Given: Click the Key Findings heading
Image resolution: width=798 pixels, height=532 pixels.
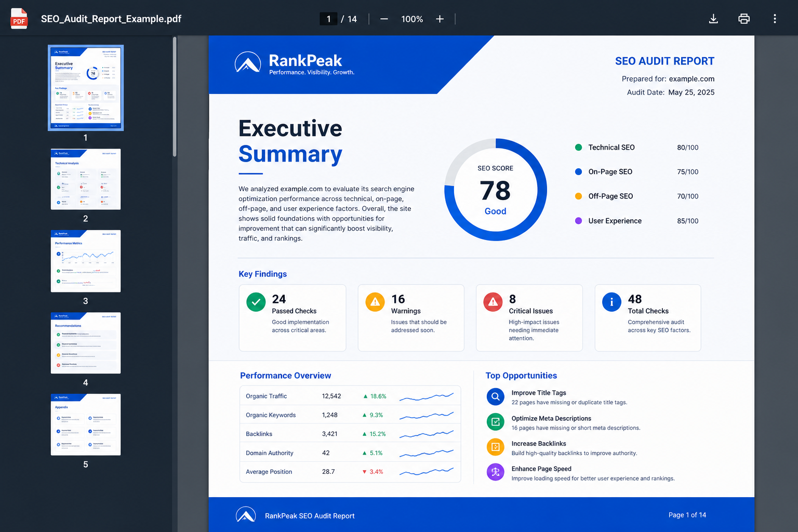Looking at the screenshot, I should [x=263, y=274].
